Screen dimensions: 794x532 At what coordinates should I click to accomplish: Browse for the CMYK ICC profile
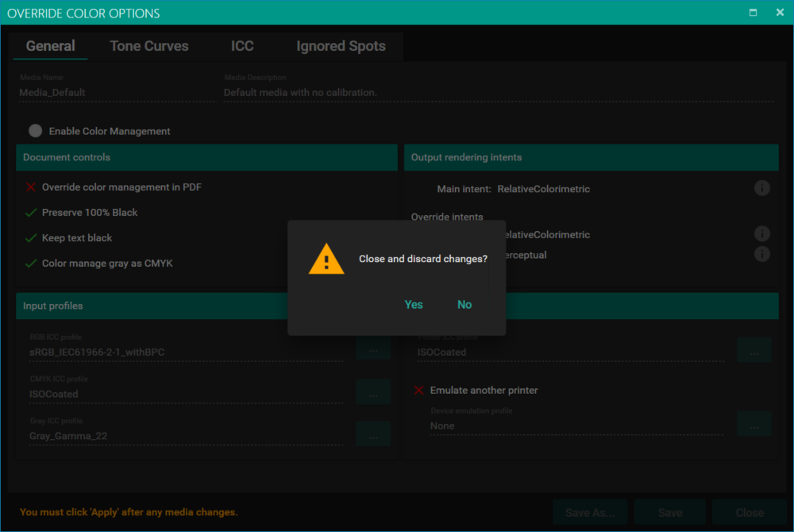point(372,391)
